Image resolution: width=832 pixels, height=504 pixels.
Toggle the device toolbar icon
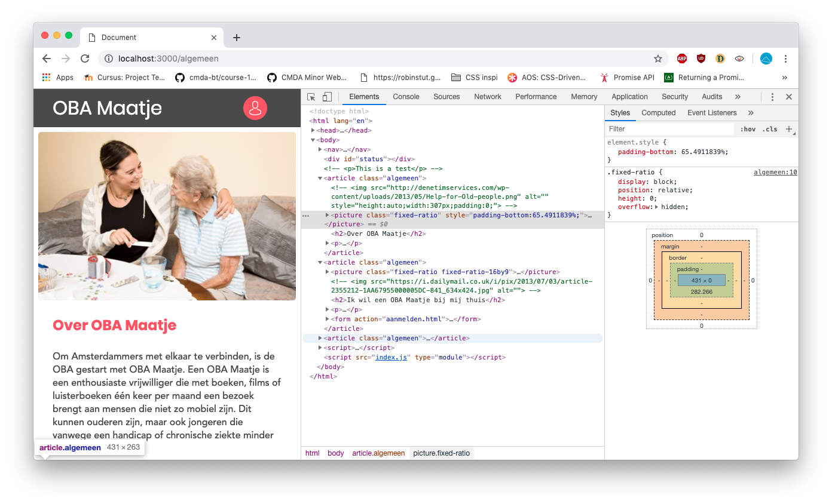tap(327, 97)
